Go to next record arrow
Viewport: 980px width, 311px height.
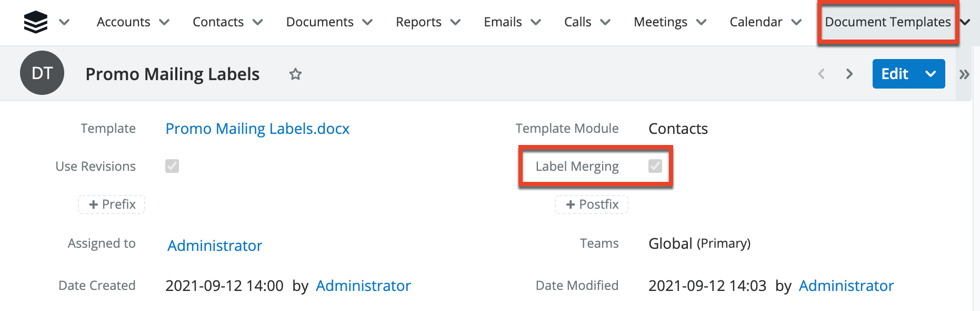[x=849, y=74]
